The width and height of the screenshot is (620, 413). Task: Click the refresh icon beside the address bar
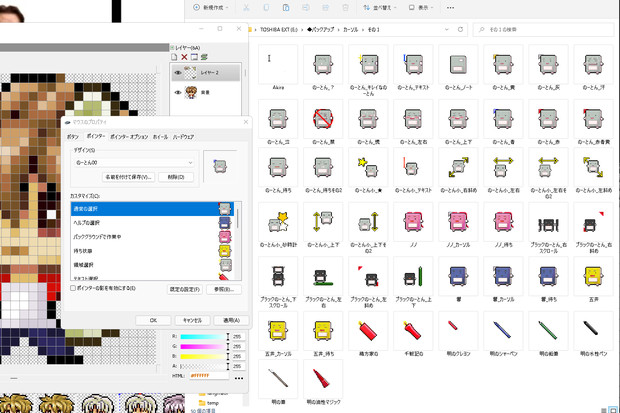[x=460, y=30]
